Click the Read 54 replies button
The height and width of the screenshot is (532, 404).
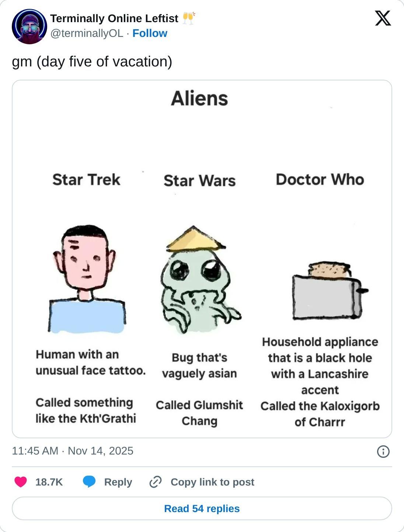[202, 508]
